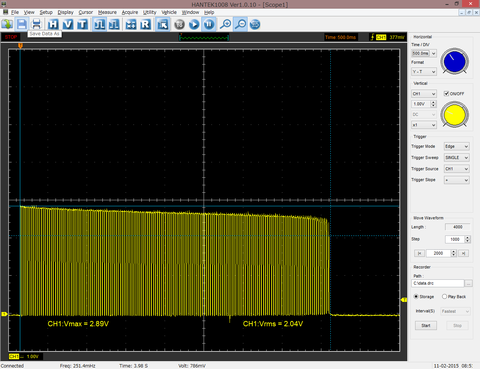Click the zoom in magnifier icon
This screenshot has width=480, height=369.
(x=226, y=24)
